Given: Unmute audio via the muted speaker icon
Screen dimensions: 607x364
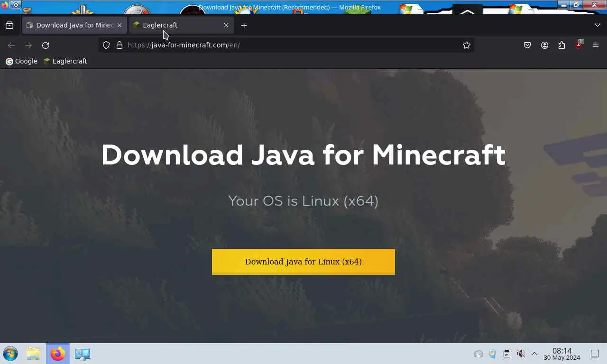Looking at the screenshot, I should point(521,354).
